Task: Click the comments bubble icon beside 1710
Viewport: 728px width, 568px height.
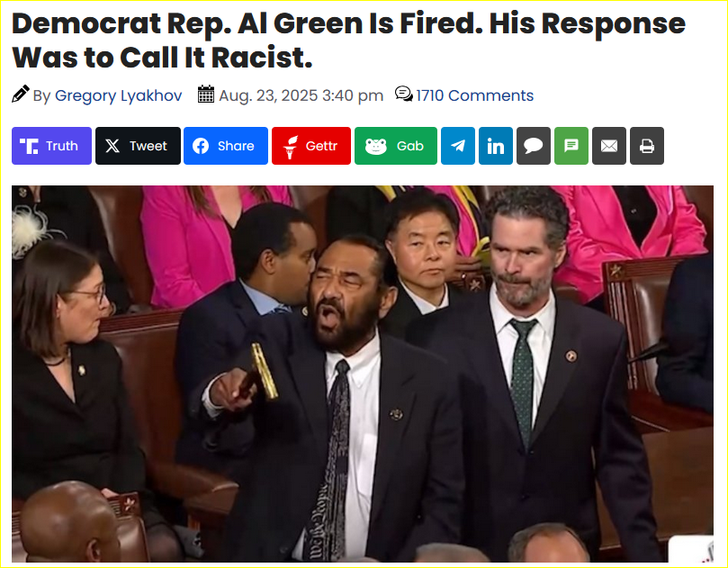Action: [x=404, y=95]
